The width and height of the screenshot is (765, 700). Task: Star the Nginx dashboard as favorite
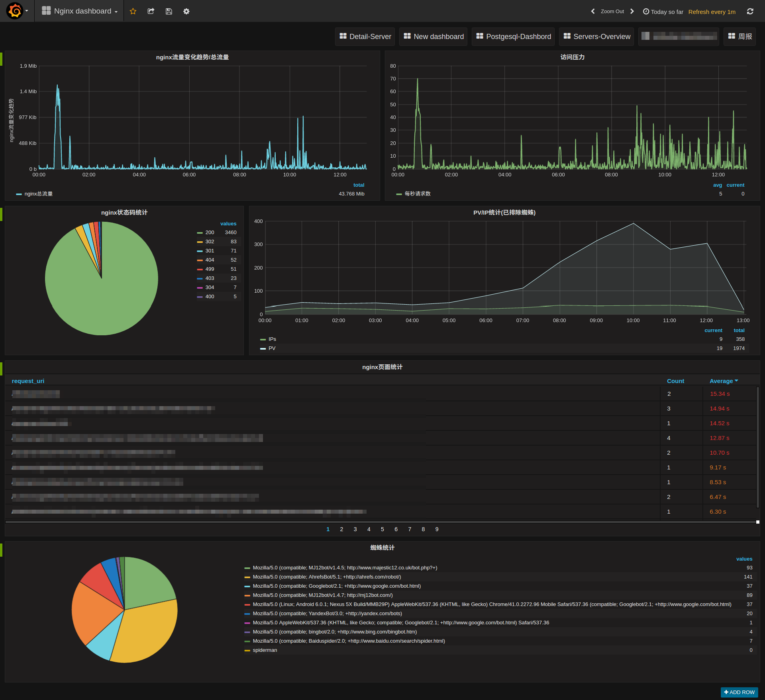[x=133, y=11]
